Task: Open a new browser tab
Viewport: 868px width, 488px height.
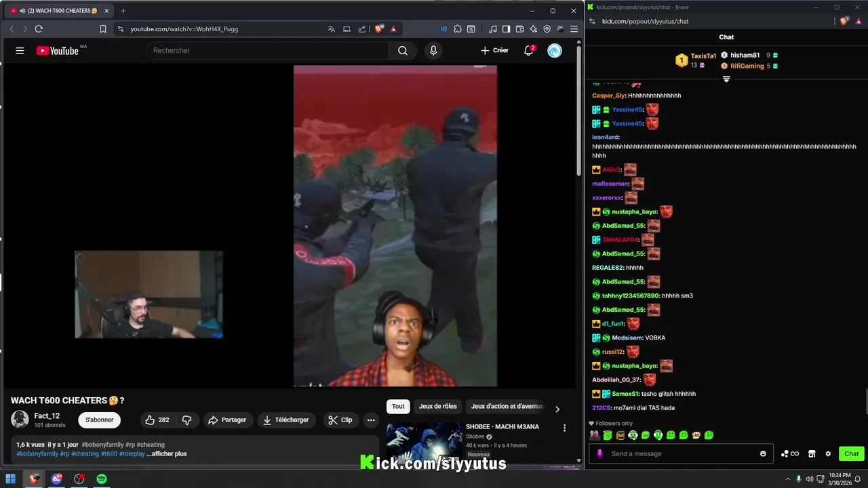Action: [x=123, y=11]
